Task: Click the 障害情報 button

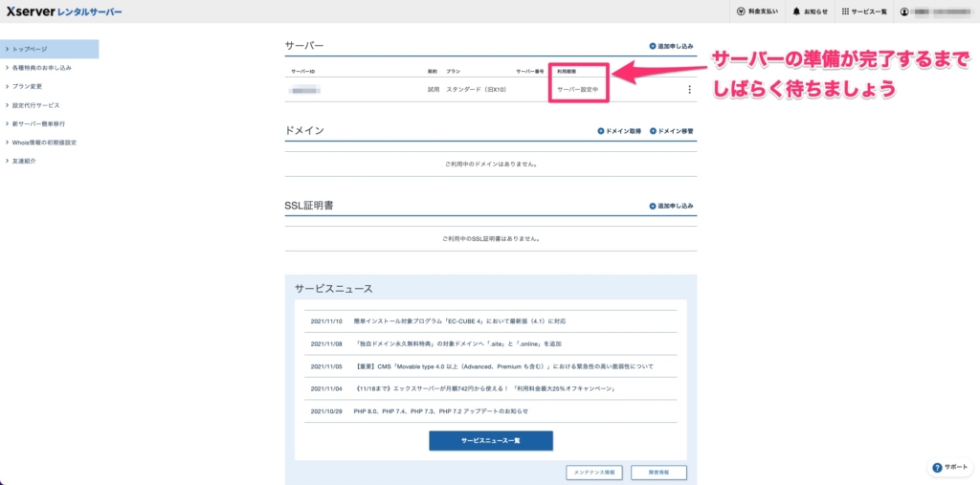Action: pyautogui.click(x=658, y=472)
